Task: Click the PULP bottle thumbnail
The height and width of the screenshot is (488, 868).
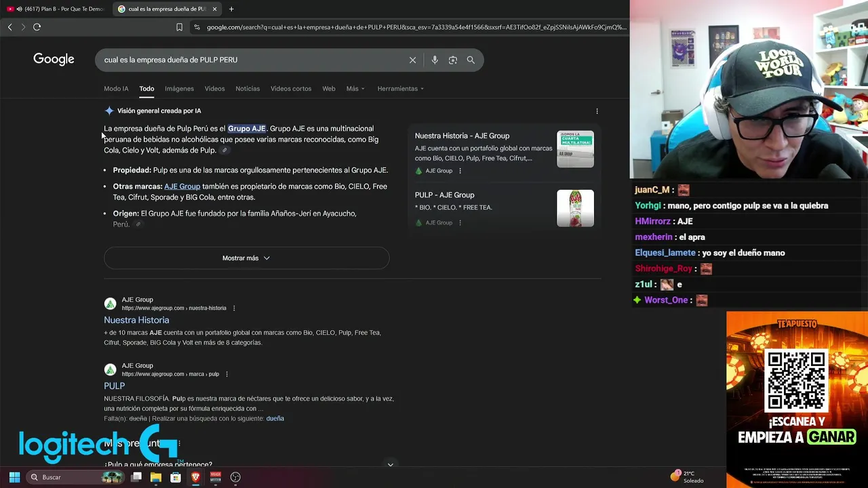Action: click(575, 208)
